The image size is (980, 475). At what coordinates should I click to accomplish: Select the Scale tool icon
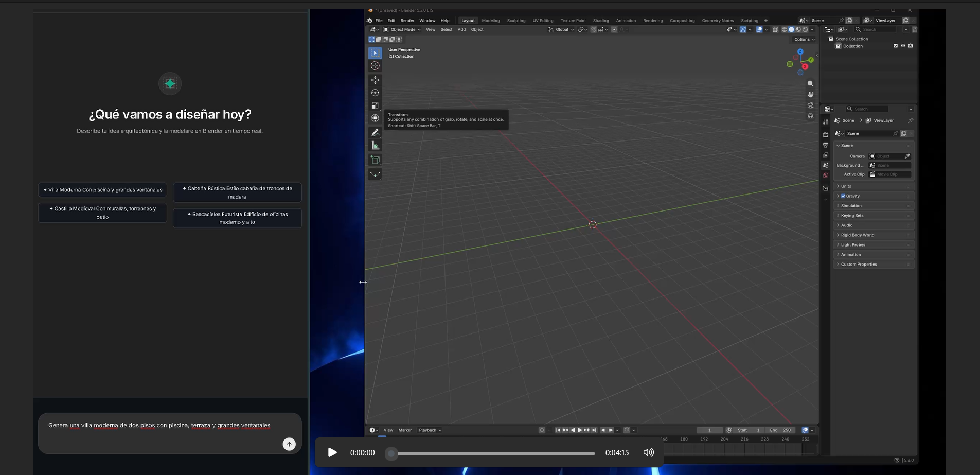(375, 105)
